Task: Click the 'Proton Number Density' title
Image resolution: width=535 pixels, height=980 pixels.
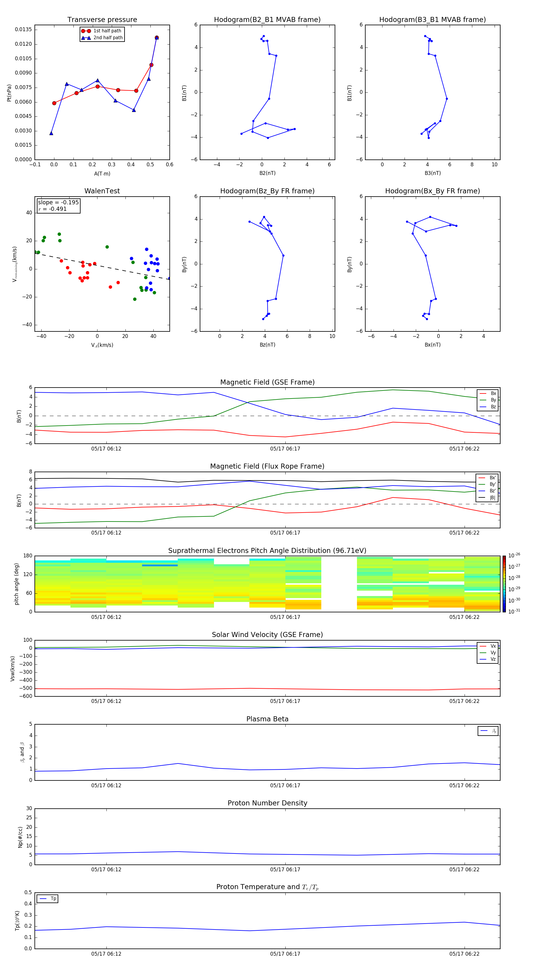Action: click(x=267, y=803)
